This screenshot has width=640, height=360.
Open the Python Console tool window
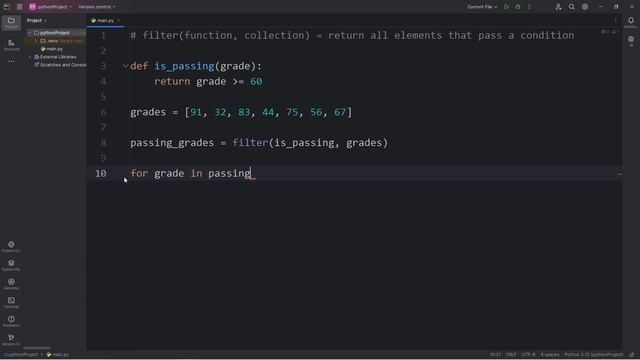11,246
